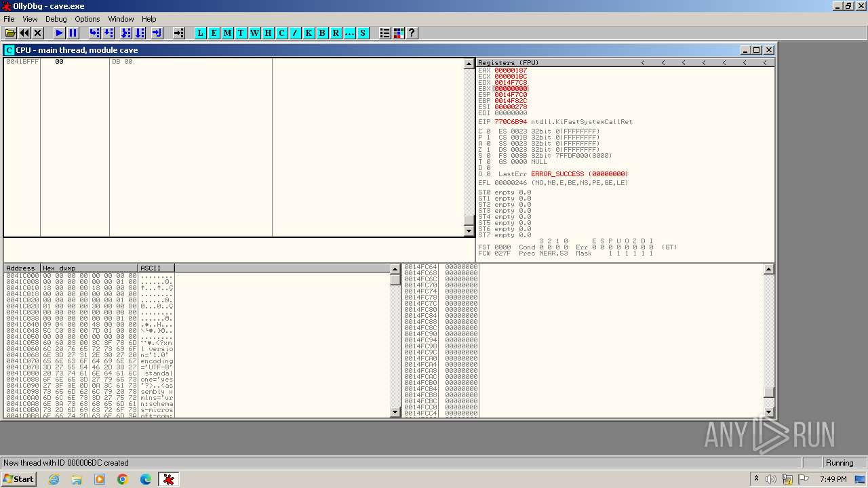The height and width of the screenshot is (488, 868).
Task: Show the Memory map with the M button
Action: (x=227, y=33)
